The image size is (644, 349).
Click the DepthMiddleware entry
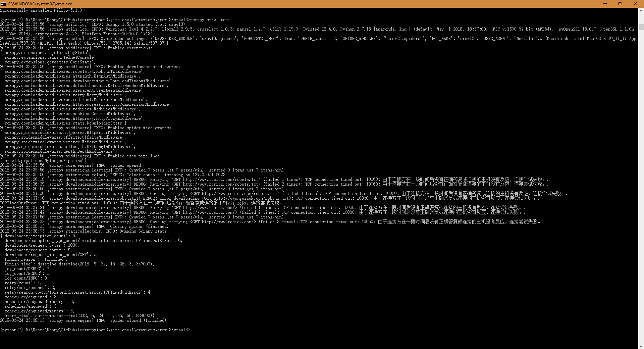59,151
